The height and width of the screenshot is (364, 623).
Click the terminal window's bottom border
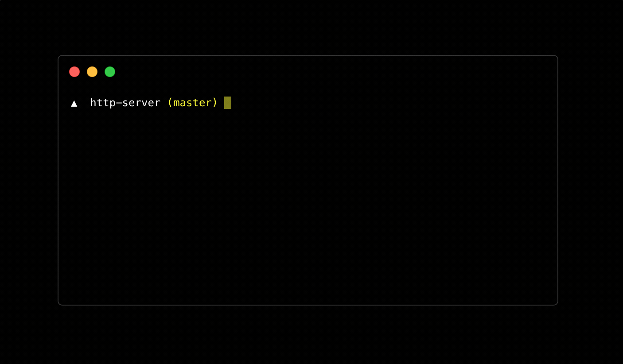(x=308, y=305)
